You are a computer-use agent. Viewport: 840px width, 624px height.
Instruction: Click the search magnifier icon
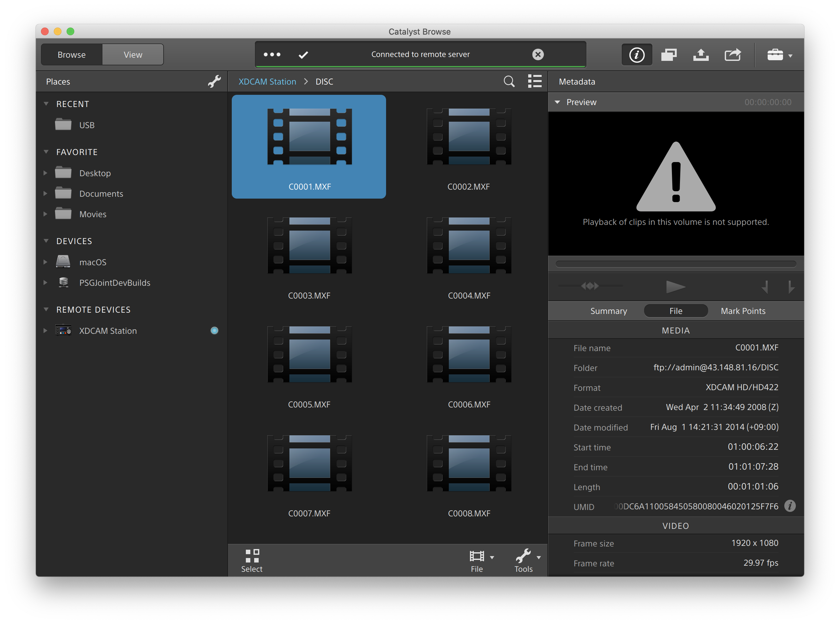509,81
